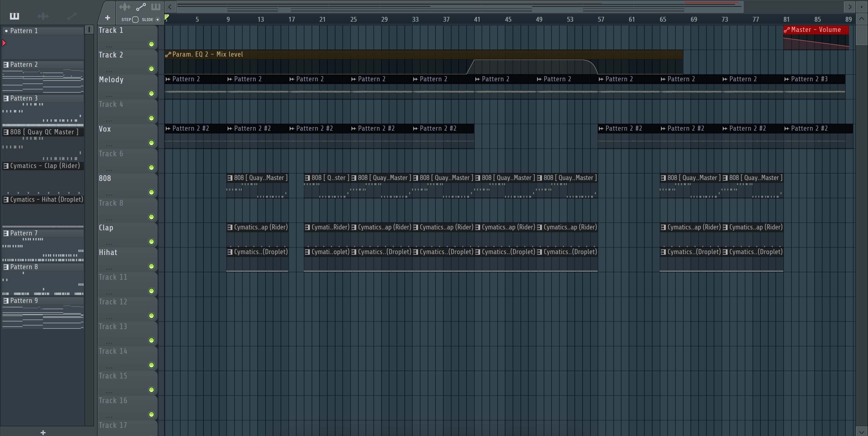This screenshot has height=436, width=868.
Task: Mute the Melody track
Action: point(151,94)
